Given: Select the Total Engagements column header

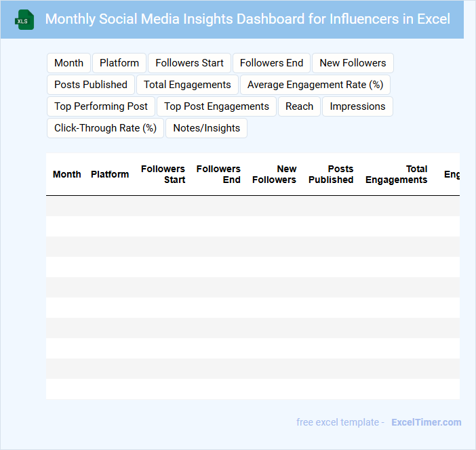Looking at the screenshot, I should (x=397, y=174).
